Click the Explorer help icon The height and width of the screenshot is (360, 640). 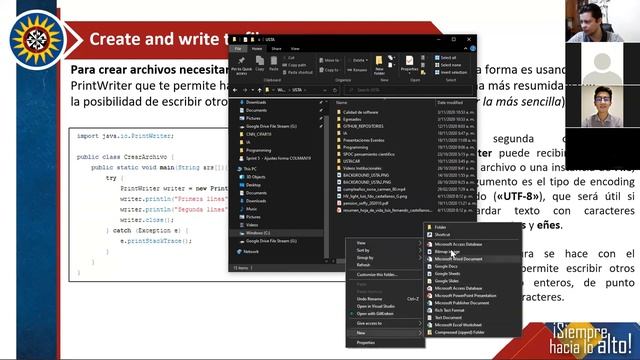[x=473, y=49]
